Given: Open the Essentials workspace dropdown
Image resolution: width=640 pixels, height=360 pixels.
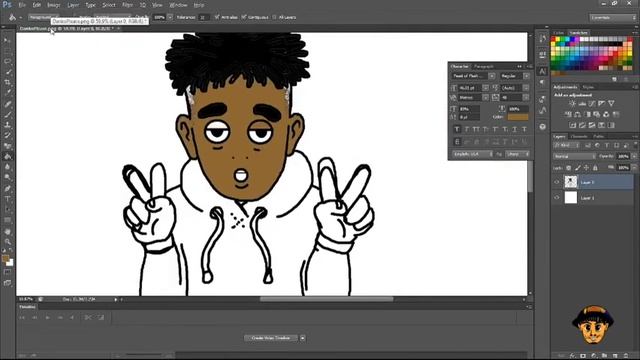Looking at the screenshot, I should 613,18.
